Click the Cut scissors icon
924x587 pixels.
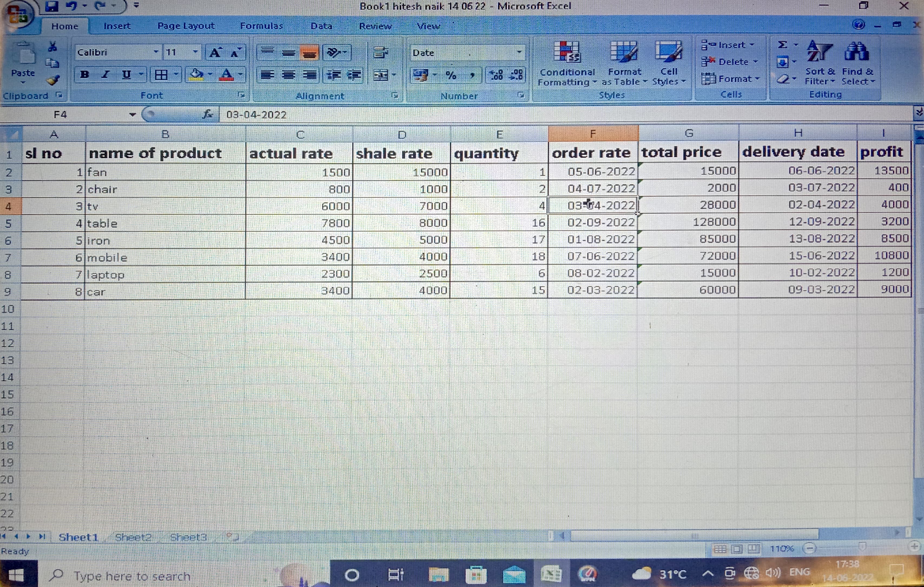(x=52, y=47)
